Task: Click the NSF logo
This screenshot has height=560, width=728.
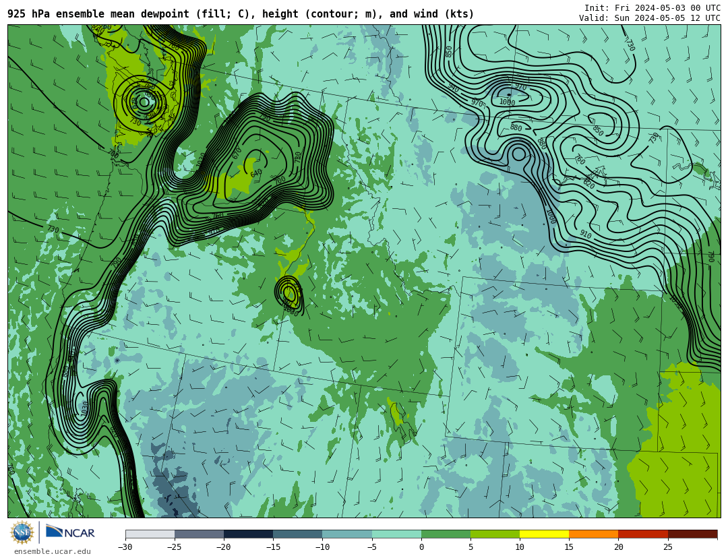Action: [22, 532]
